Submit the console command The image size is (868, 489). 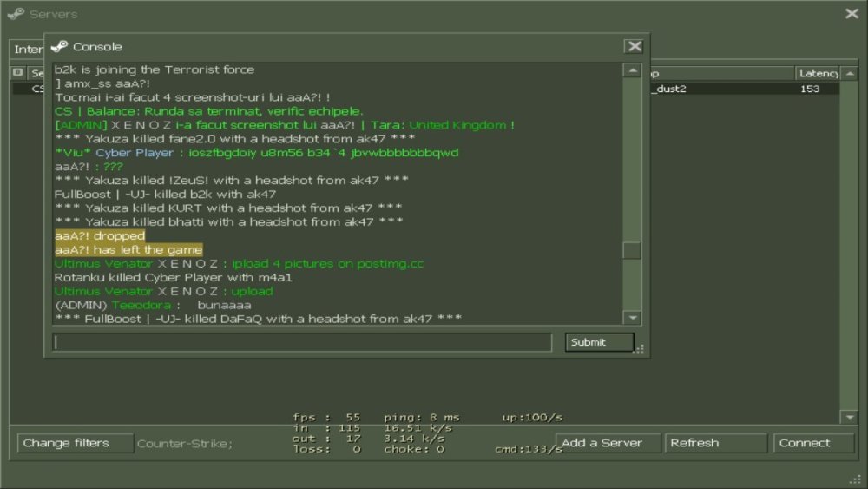click(x=600, y=342)
